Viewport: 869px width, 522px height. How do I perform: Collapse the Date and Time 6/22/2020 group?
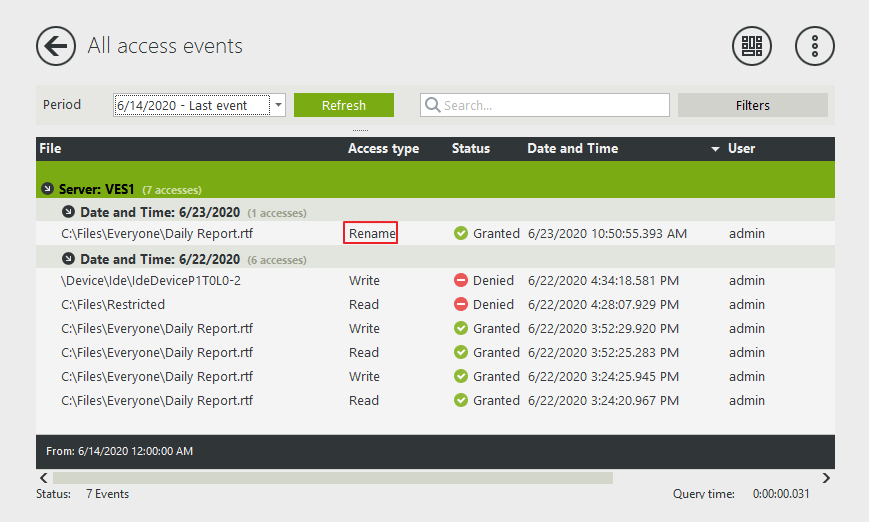(68, 259)
